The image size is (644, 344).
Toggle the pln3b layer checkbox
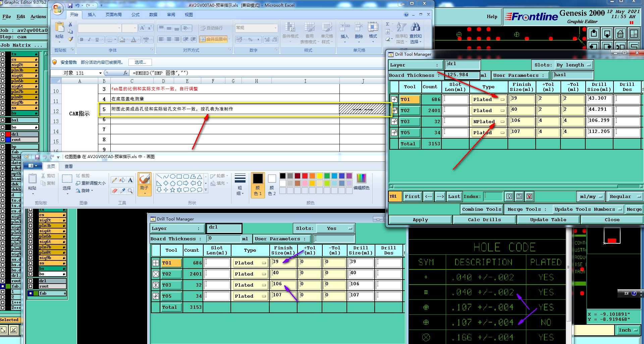click(3, 70)
